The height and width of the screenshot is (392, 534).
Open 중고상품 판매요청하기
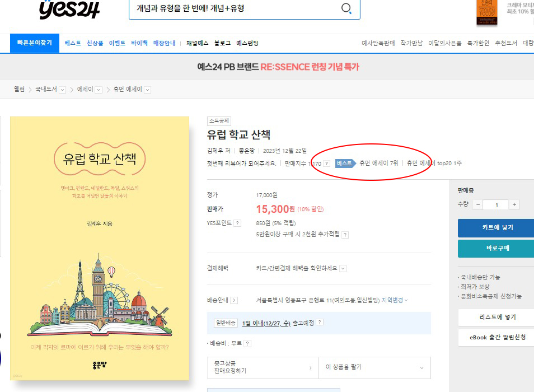coord(263,367)
